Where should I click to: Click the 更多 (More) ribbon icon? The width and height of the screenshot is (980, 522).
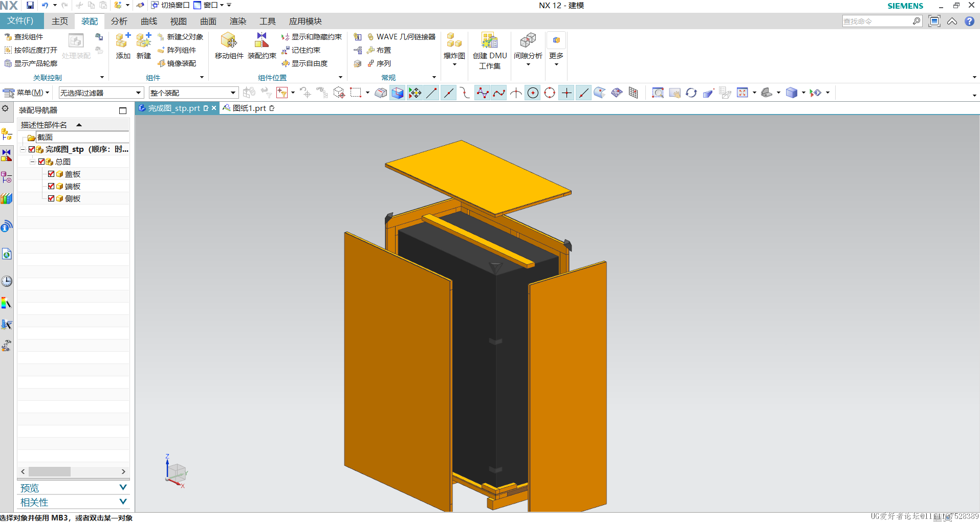[556, 41]
